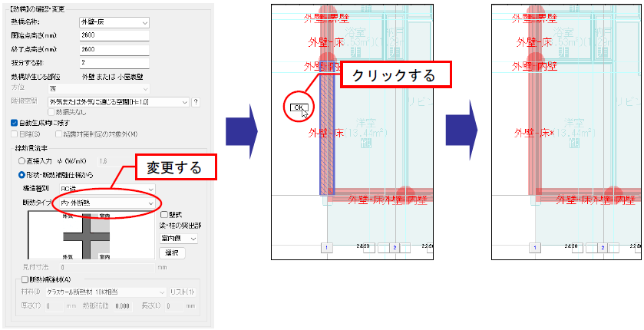Screen dimensions: 644x330
Task: Open the 熱橋名称 dropdown
Action: click(x=114, y=23)
